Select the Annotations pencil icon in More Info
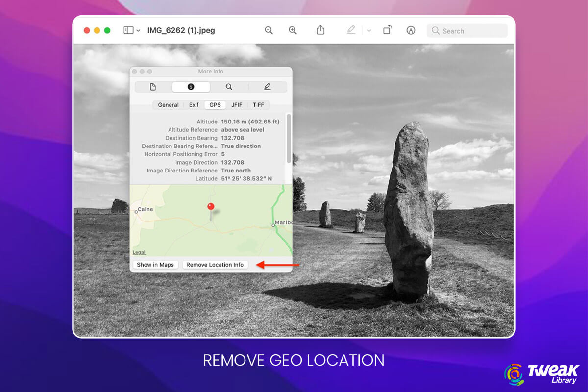 pyautogui.click(x=267, y=86)
